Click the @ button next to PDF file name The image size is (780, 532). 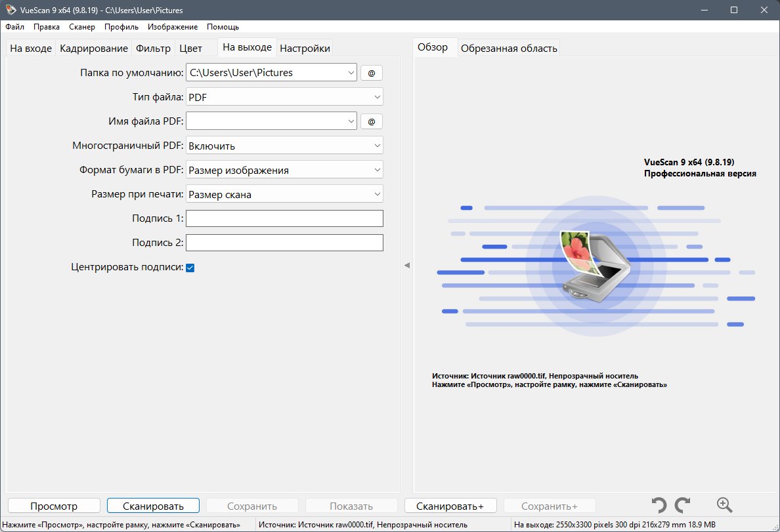371,121
